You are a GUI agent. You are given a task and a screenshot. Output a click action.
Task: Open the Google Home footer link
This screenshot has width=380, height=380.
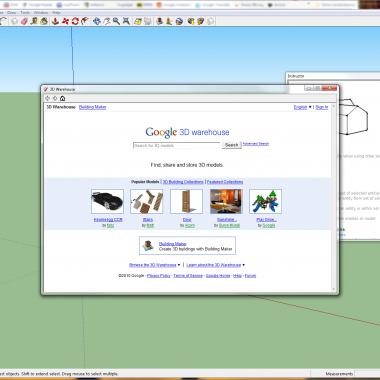coord(218,276)
